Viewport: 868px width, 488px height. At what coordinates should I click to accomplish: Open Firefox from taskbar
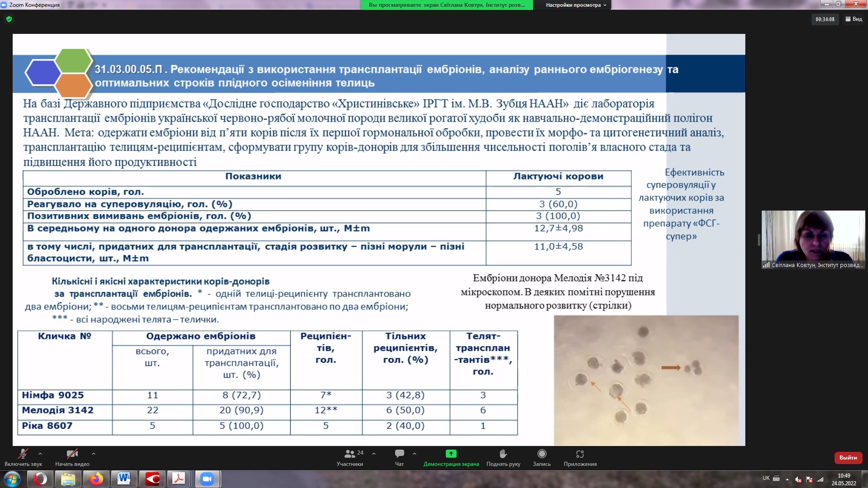point(96,479)
